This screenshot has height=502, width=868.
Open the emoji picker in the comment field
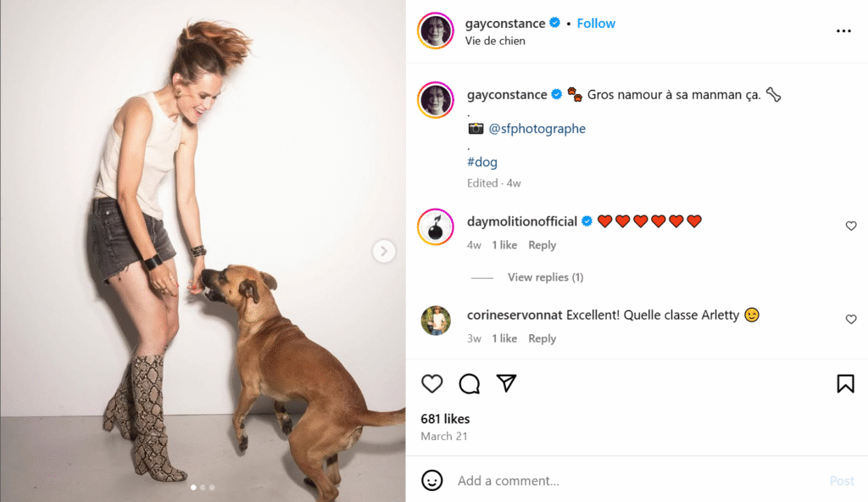[x=432, y=480]
